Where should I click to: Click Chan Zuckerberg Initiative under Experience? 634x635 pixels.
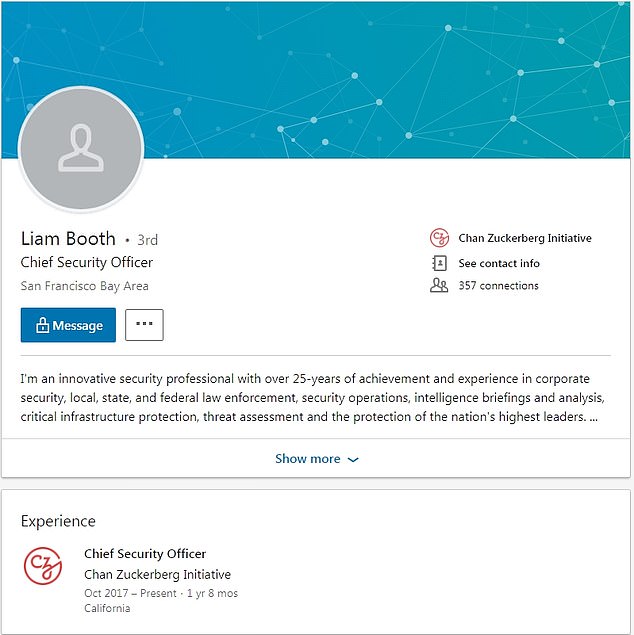tap(157, 575)
